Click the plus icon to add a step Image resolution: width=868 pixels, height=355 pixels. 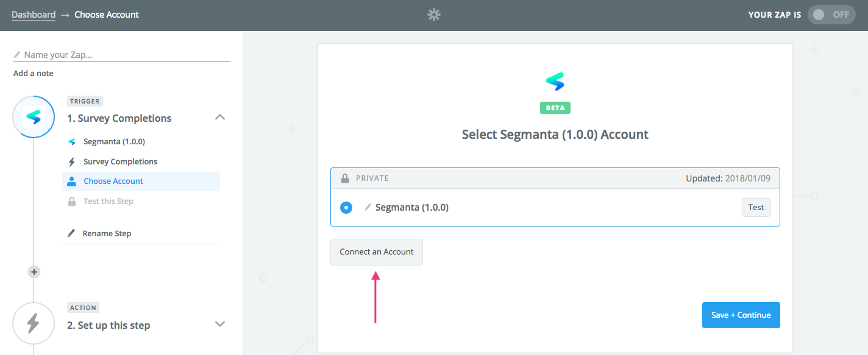coord(34,272)
